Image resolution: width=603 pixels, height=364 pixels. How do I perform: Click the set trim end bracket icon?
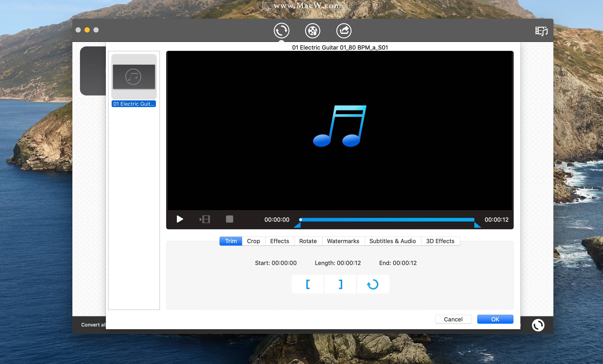coord(340,284)
